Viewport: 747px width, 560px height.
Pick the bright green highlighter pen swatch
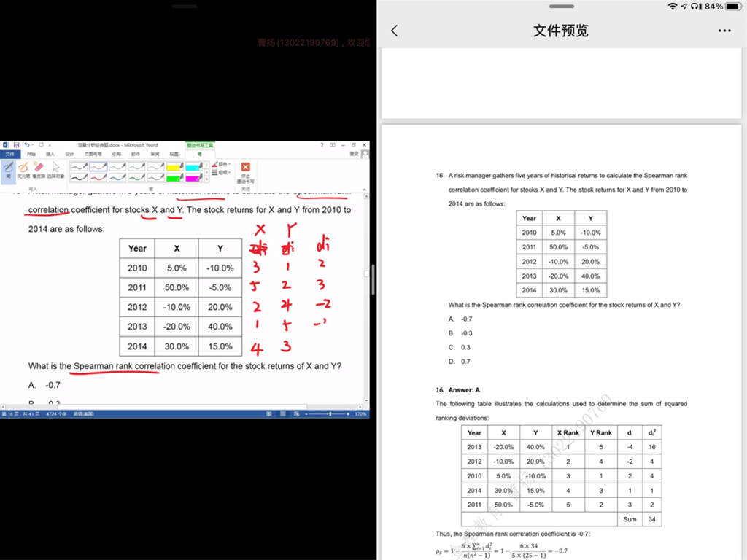175,177
